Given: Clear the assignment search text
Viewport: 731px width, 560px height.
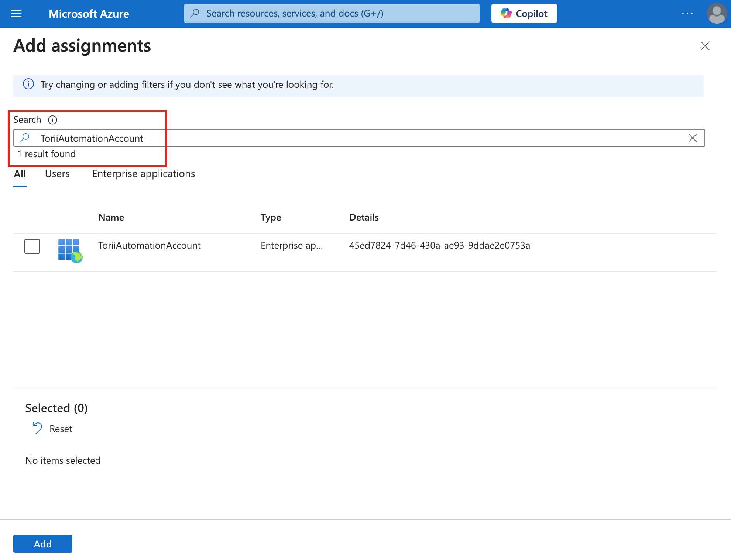Looking at the screenshot, I should [692, 138].
